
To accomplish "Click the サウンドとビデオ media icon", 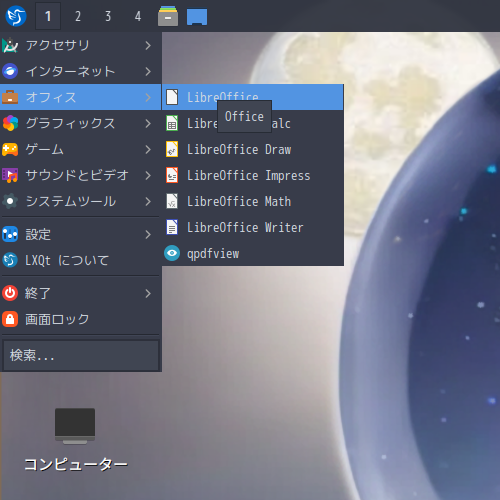I will click(x=10, y=175).
